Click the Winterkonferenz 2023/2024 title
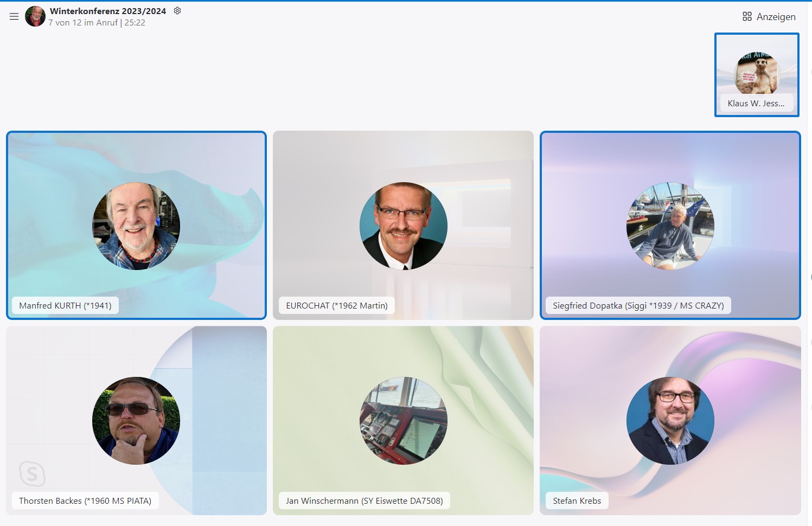The image size is (812, 526). pos(108,11)
